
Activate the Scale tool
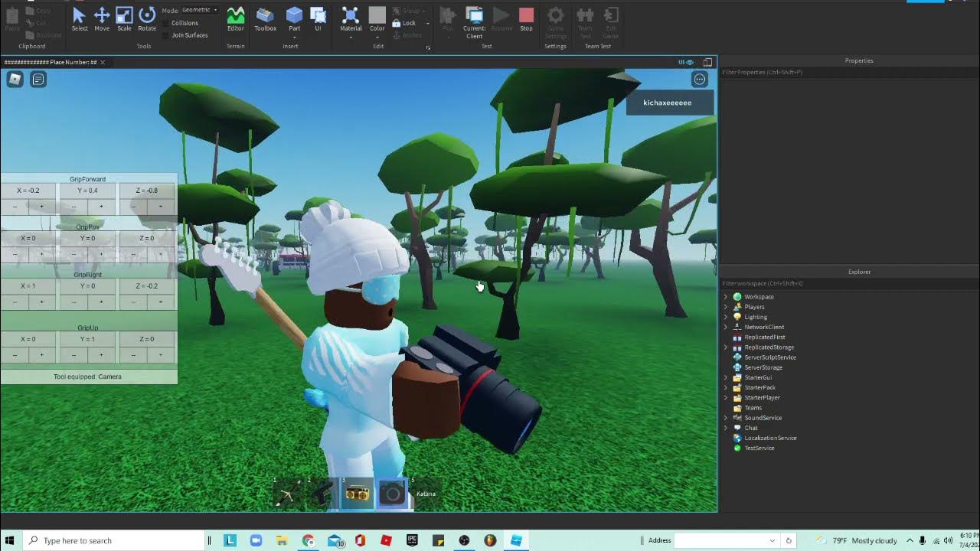[x=124, y=19]
